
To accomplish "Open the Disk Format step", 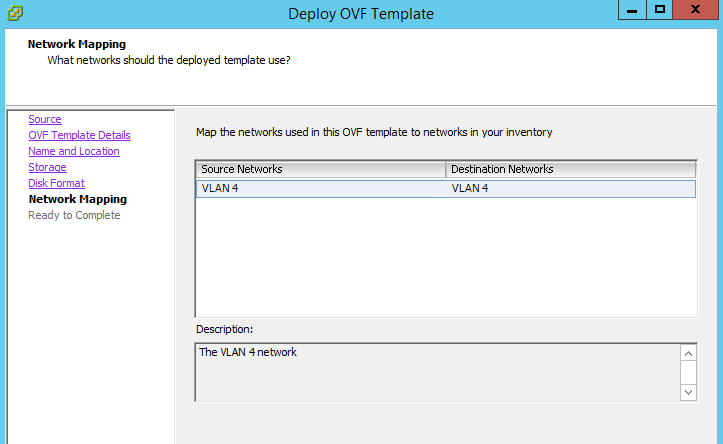I will click(x=56, y=183).
